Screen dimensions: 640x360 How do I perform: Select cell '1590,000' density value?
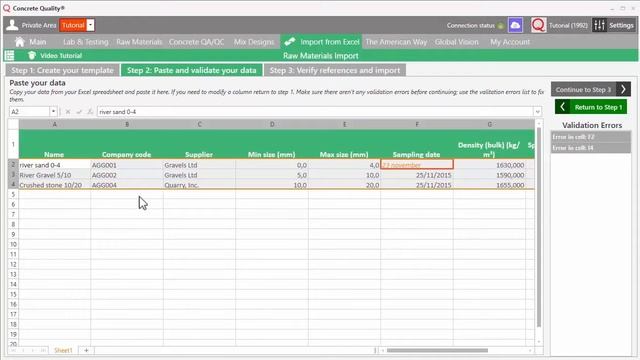pyautogui.click(x=489, y=175)
